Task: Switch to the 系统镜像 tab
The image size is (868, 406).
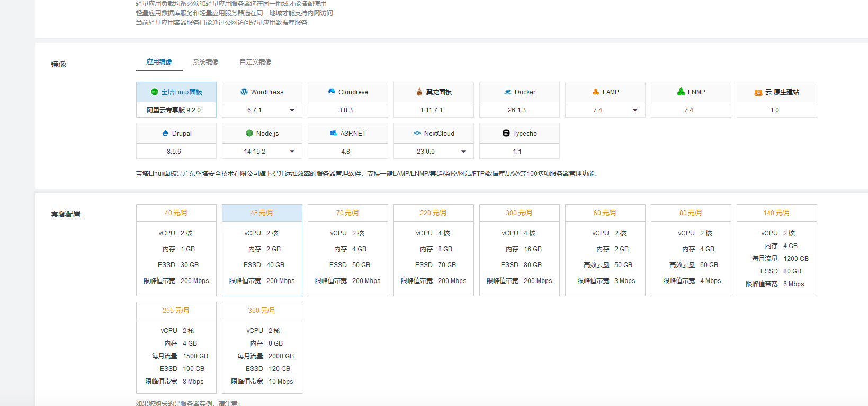Action: point(206,62)
